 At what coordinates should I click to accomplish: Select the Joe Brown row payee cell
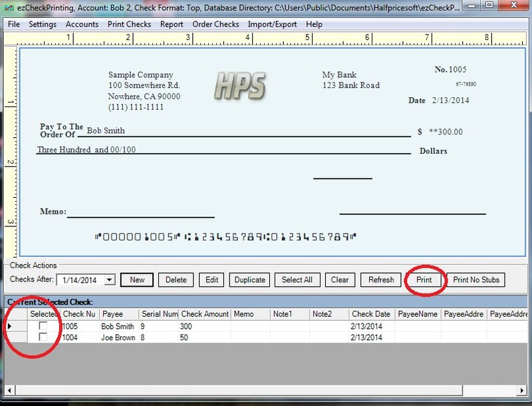(118, 337)
